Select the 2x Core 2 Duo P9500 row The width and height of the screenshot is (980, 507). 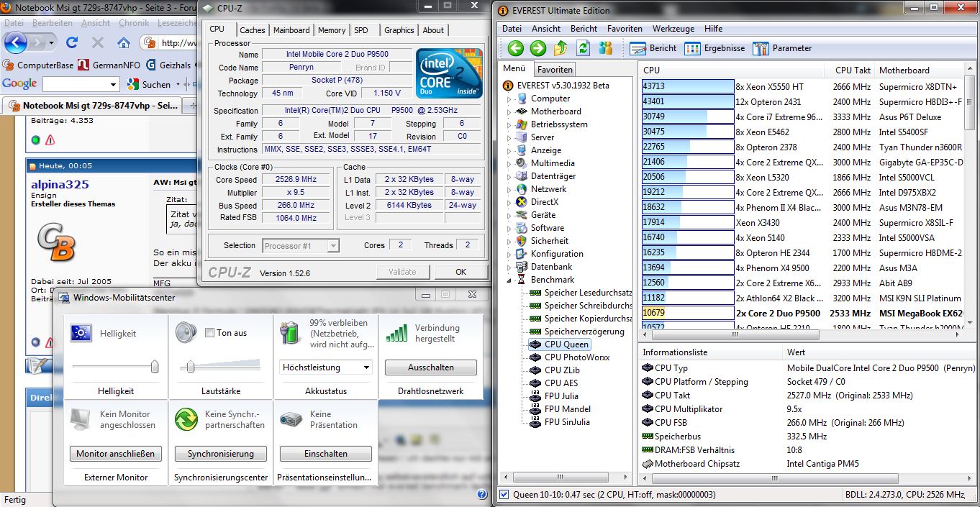(802, 314)
